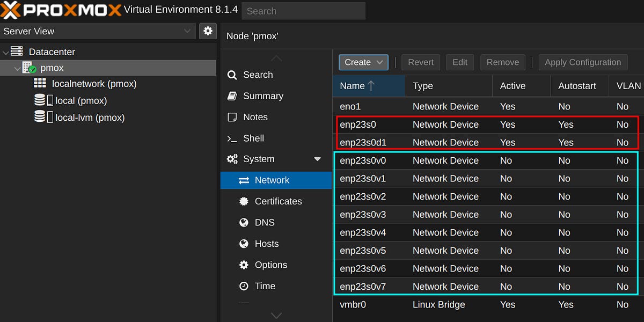Collapse the System section chevron
The width and height of the screenshot is (644, 322).
point(317,159)
